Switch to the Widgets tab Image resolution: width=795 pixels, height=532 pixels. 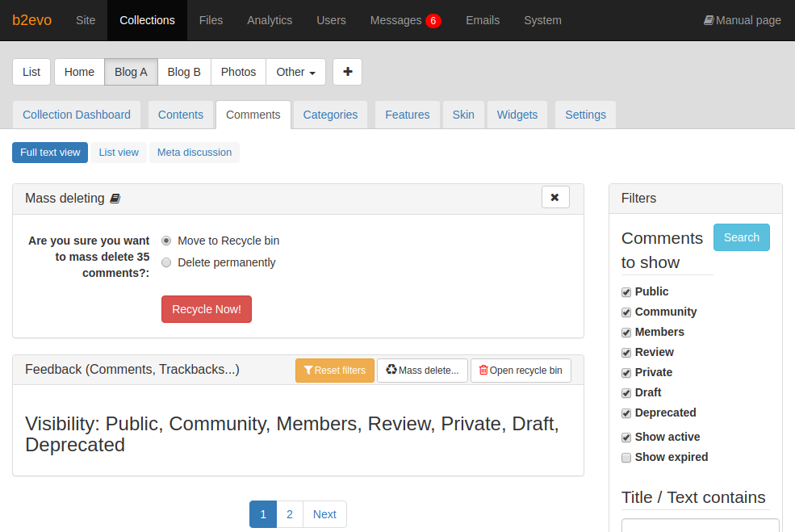[x=517, y=115]
